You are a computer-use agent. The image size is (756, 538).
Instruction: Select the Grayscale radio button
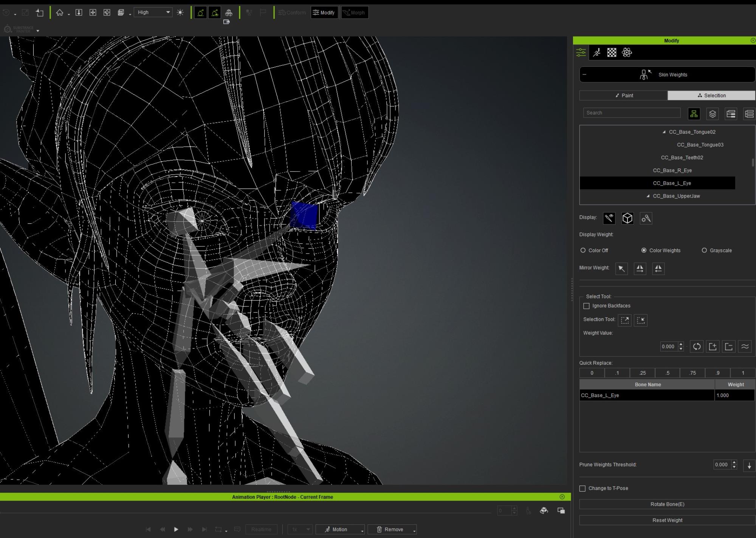tap(704, 250)
